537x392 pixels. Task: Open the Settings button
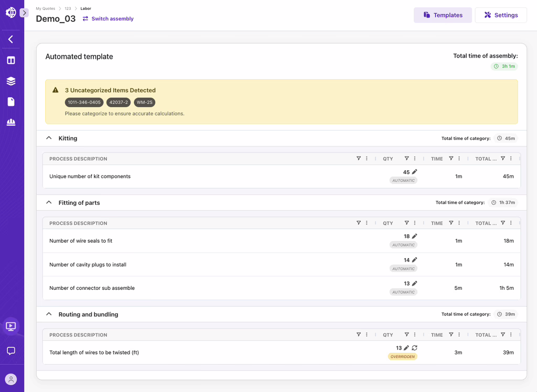(500, 15)
